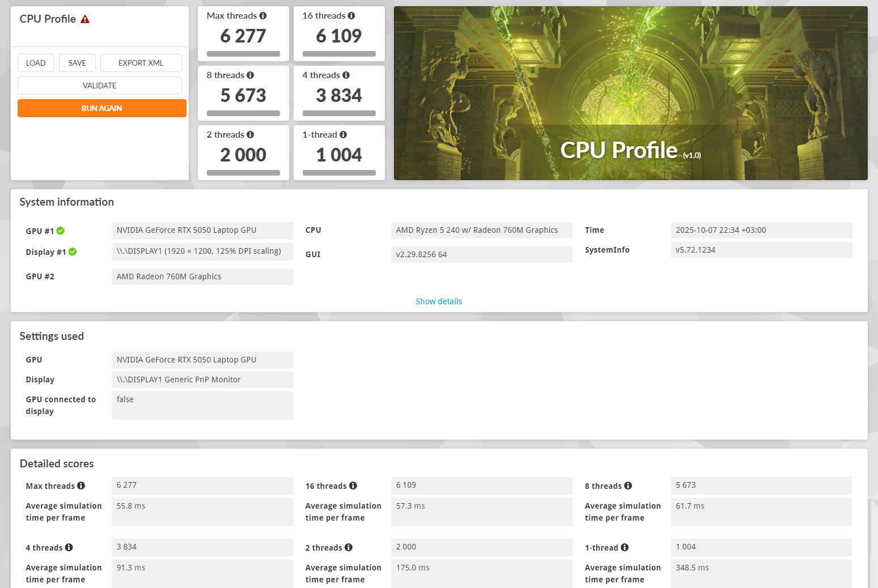Click the CPU Profile banner image
The width and height of the screenshot is (878, 588).
(x=630, y=93)
